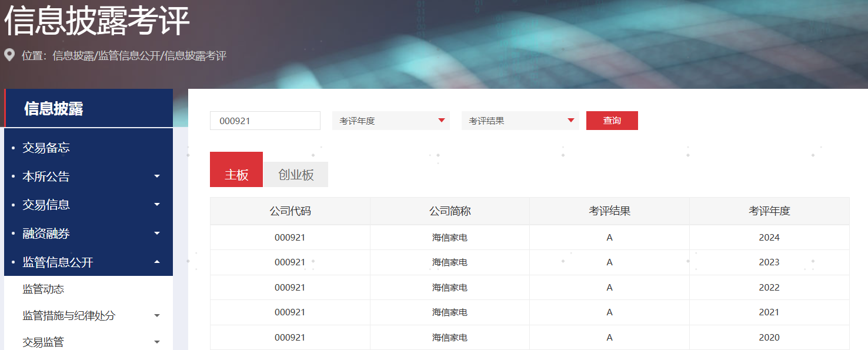Click 海信家电 in the 2024 row
The image size is (868, 350).
click(x=450, y=238)
